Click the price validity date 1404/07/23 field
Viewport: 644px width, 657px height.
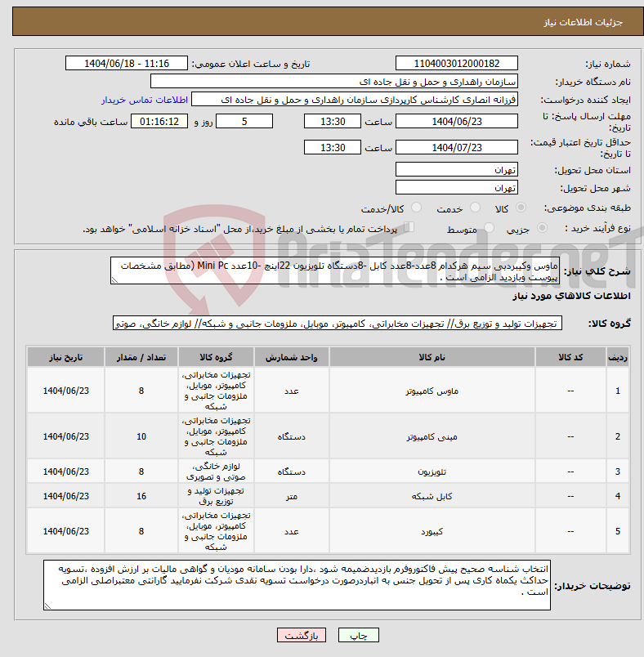[456, 147]
